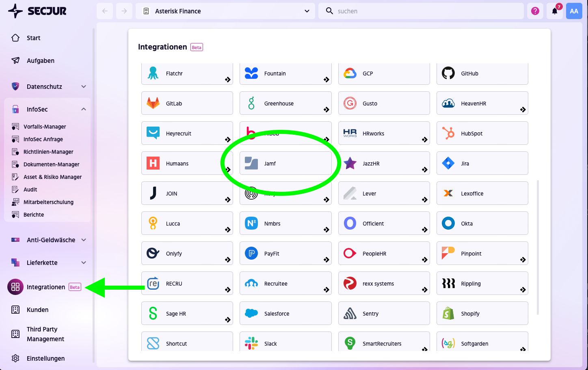588x370 pixels.
Task: Expand the Datenschutz menu section
Action: point(84,86)
